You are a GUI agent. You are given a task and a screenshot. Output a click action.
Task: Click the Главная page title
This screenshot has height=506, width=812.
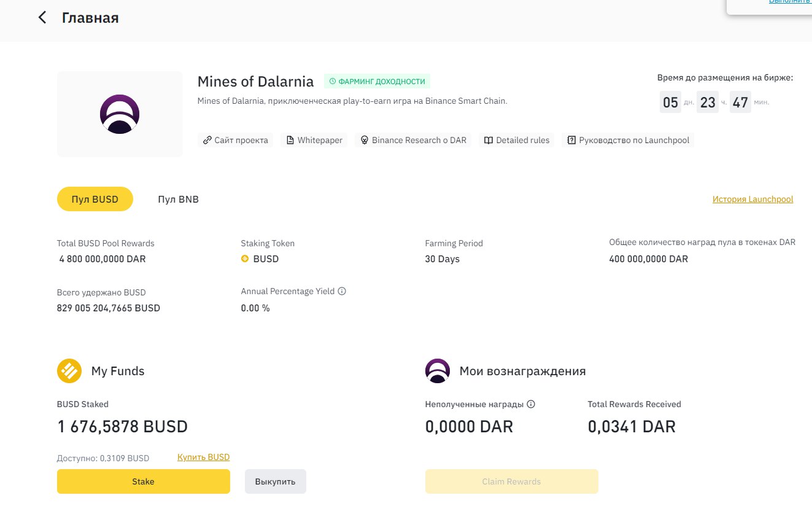click(90, 18)
